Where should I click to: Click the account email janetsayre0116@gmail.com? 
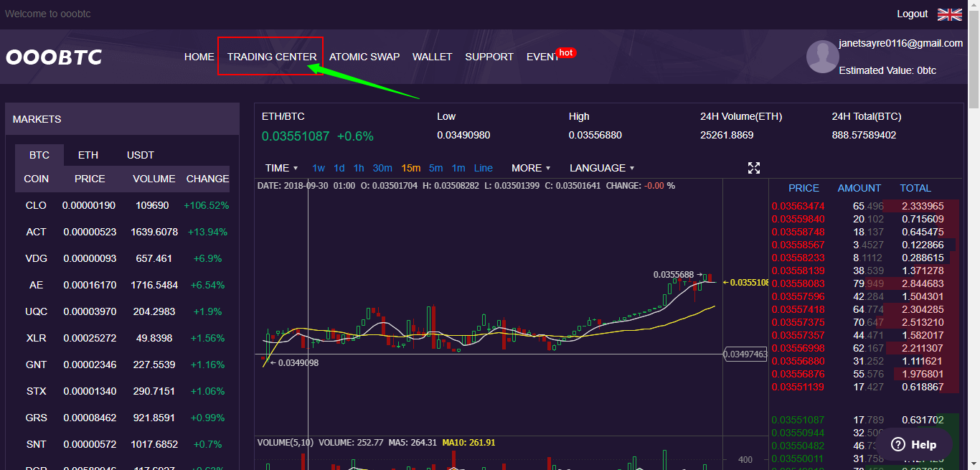901,43
